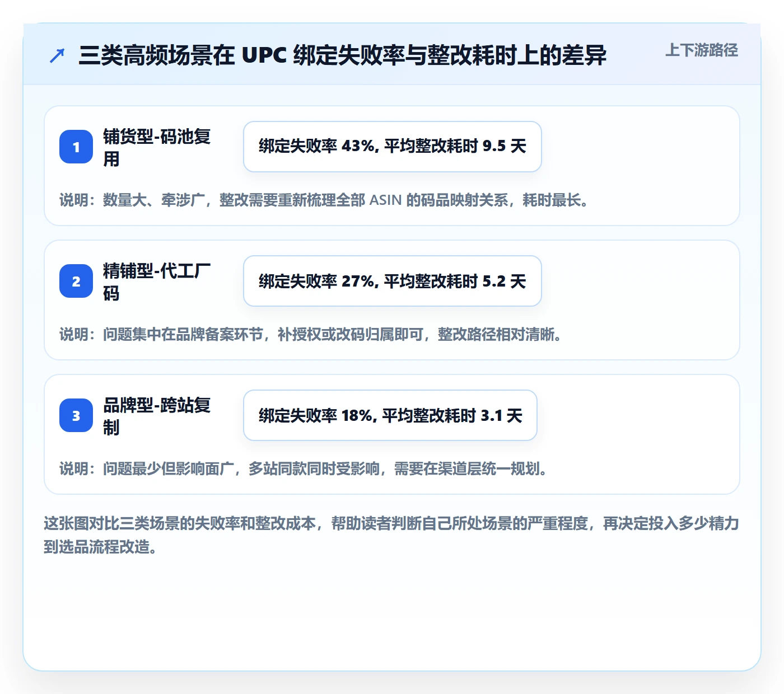The image size is (784, 694).
Task: Click the blue arrow icon beside the title
Action: coord(57,55)
